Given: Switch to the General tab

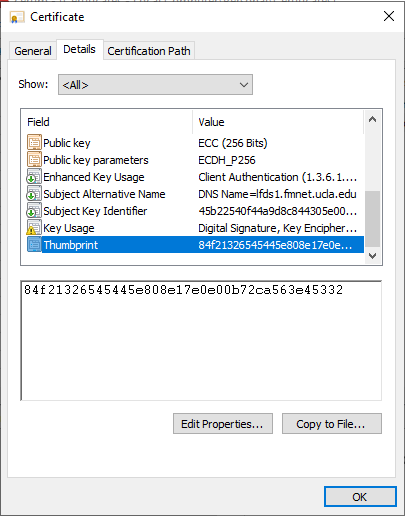Looking at the screenshot, I should pyautogui.click(x=33, y=51).
